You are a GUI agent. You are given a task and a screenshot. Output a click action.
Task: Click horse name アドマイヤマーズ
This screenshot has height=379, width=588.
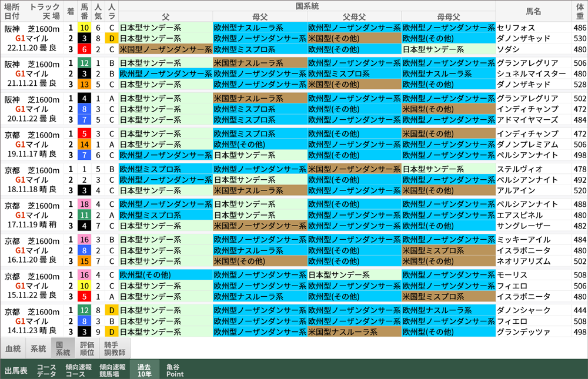pyautogui.click(x=527, y=120)
